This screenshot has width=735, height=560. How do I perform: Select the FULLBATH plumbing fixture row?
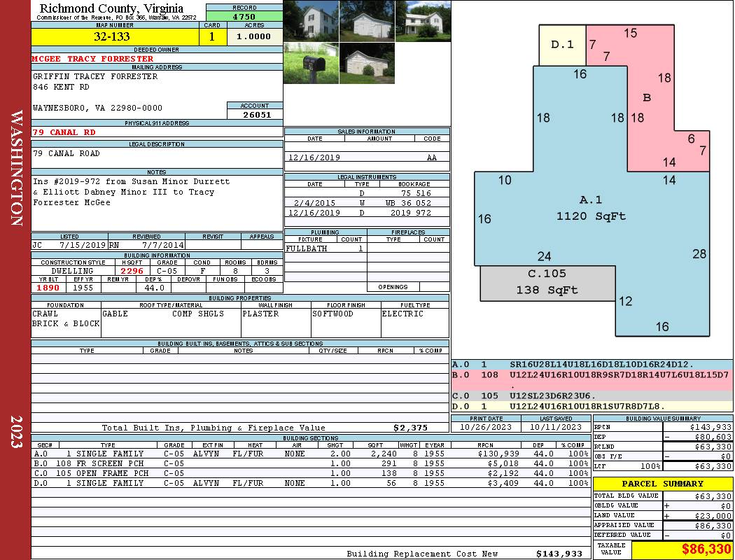tap(325, 248)
